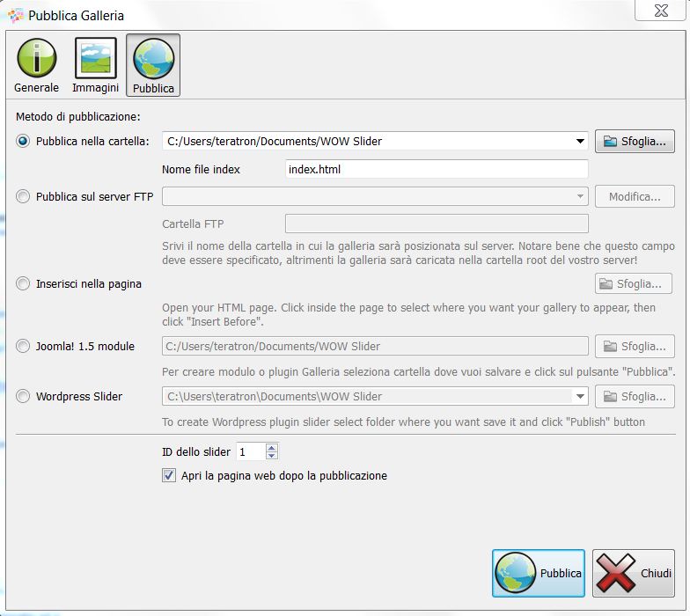Click Sfoglia for the Wordpress Slider folder
Viewport: 690px width, 616px height.
pyautogui.click(x=635, y=396)
